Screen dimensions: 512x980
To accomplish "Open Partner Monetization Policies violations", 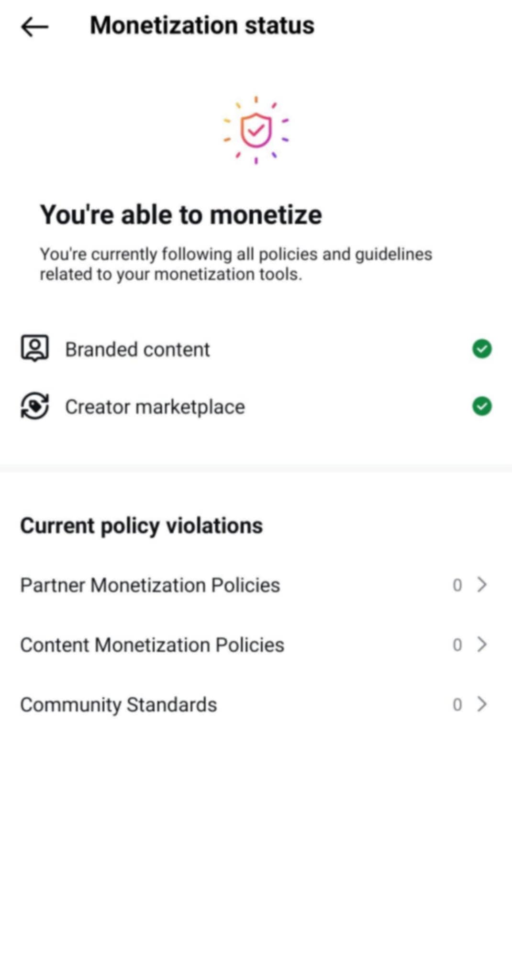I will tap(256, 585).
